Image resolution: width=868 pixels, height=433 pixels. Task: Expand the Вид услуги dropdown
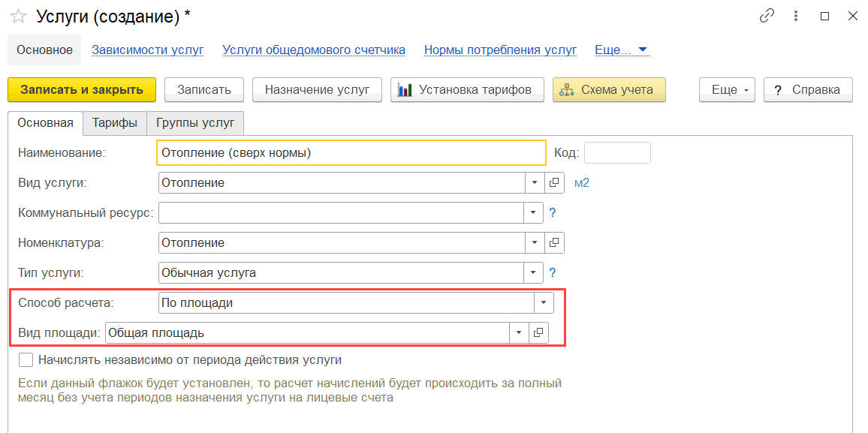pyautogui.click(x=534, y=182)
